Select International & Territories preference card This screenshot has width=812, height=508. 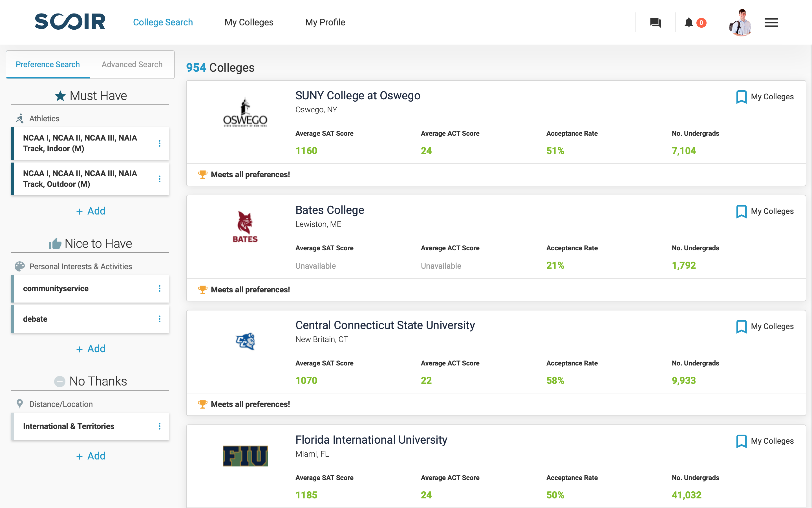pos(90,426)
